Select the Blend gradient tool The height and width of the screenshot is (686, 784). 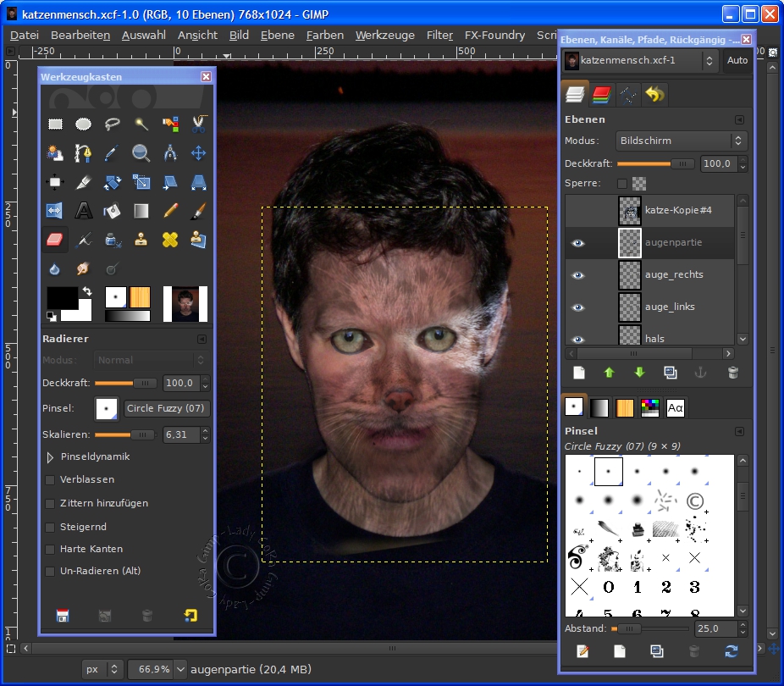(x=141, y=211)
